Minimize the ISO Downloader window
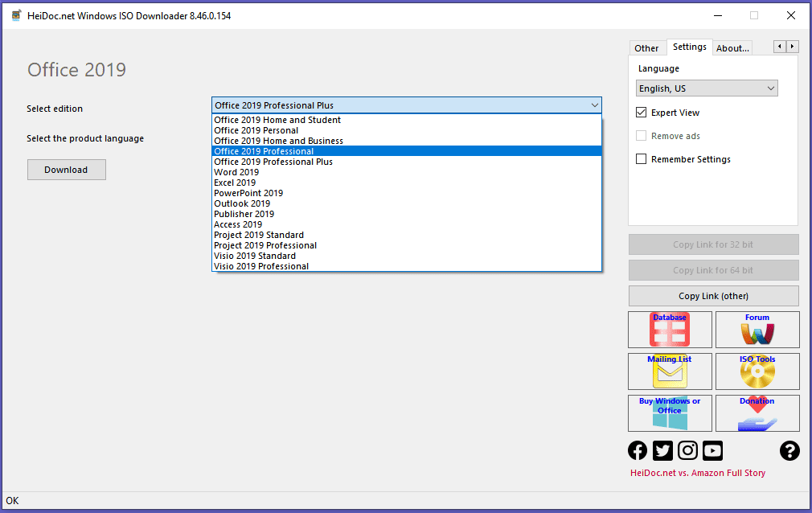 pyautogui.click(x=718, y=15)
